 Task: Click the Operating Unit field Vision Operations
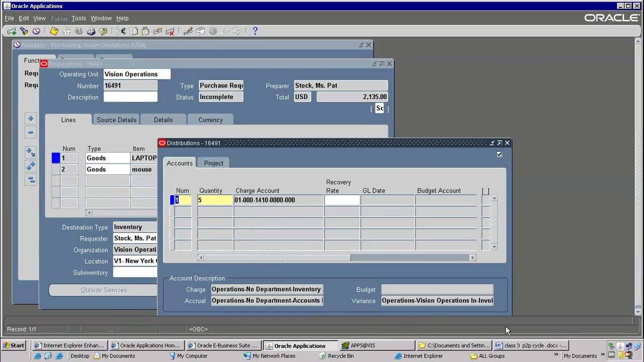[x=137, y=74]
